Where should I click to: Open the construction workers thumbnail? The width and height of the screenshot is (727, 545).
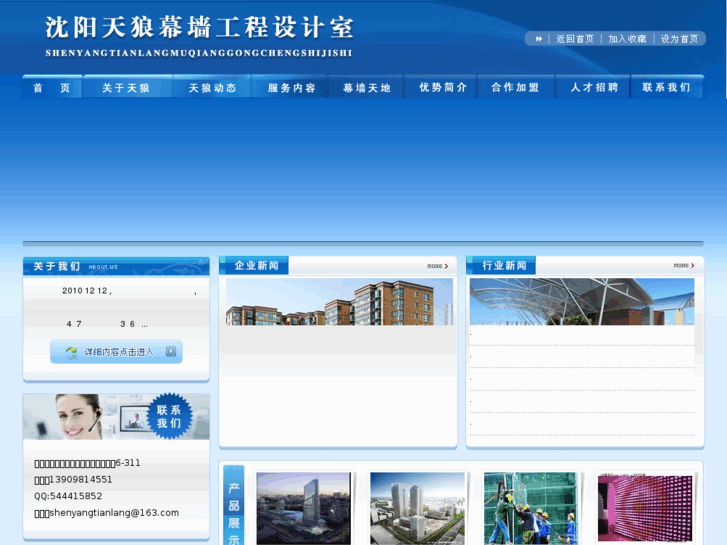[x=530, y=508]
